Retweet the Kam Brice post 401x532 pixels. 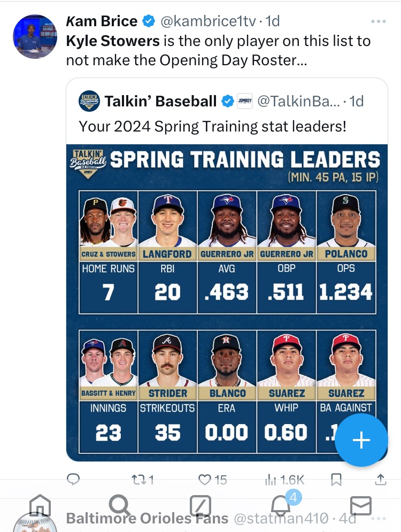142,480
